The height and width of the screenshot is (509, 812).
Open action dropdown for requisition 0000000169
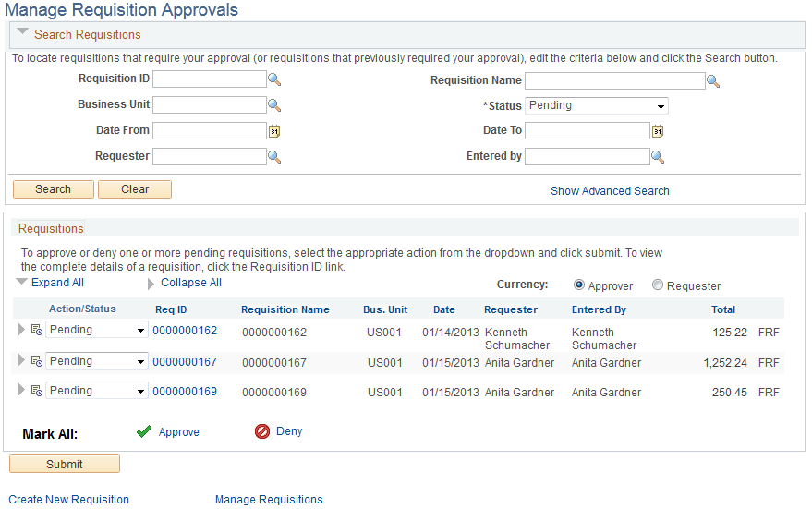point(97,391)
